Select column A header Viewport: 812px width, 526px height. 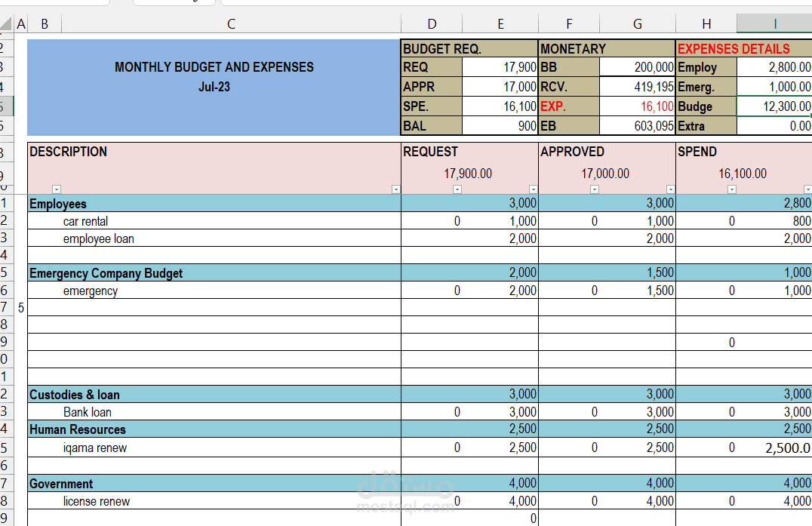point(20,24)
